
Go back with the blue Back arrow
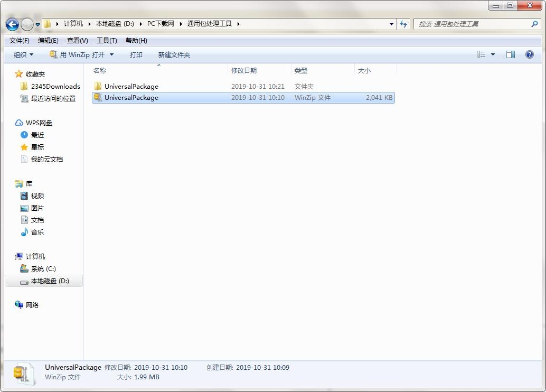13,24
